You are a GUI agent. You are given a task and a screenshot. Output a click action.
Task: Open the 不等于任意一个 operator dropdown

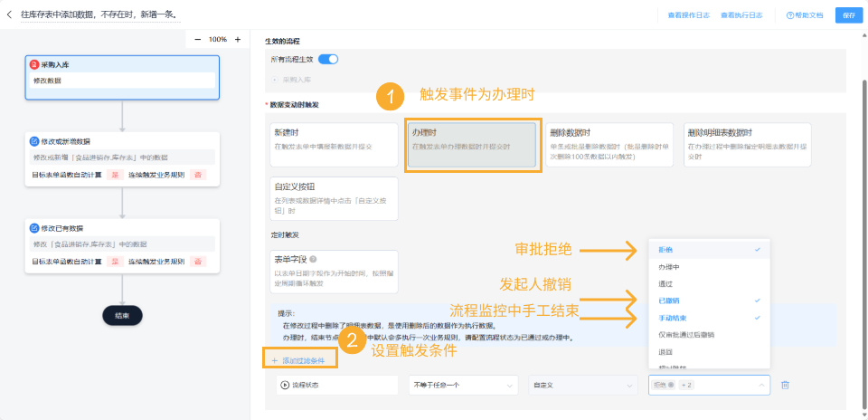point(463,385)
